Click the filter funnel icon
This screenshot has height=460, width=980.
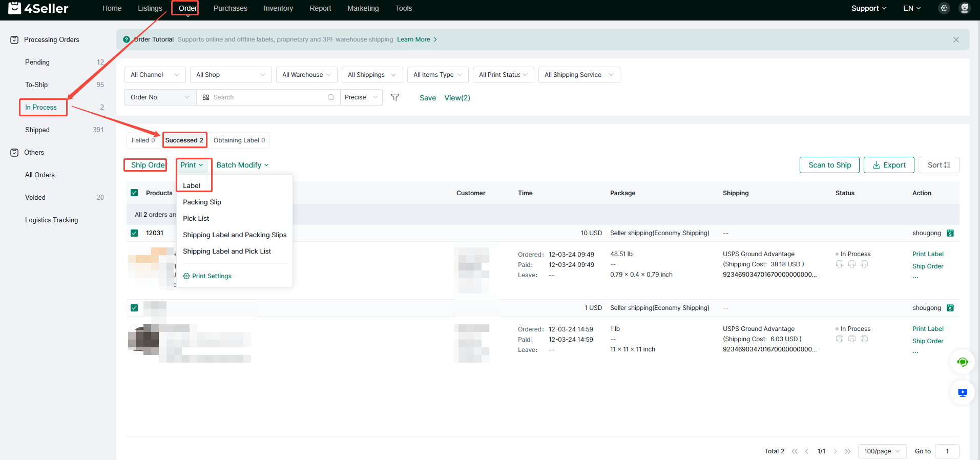[395, 97]
